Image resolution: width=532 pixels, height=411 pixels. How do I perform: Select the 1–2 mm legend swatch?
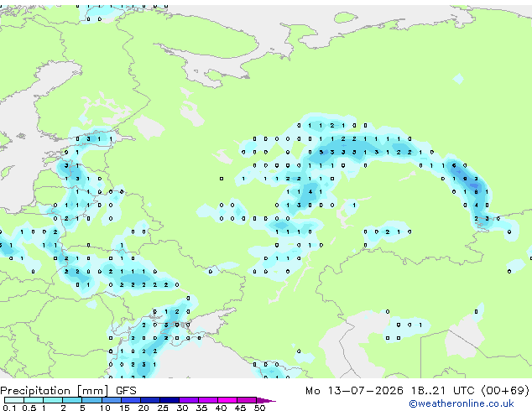tap(53, 400)
